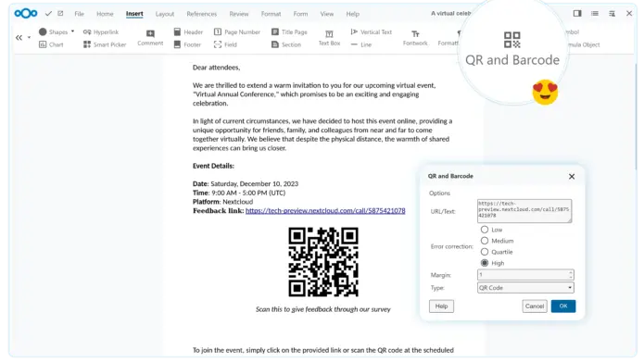Viewport: 644px width, 362px height.
Task: Toggle the sidebar panel icon
Action: (577, 14)
